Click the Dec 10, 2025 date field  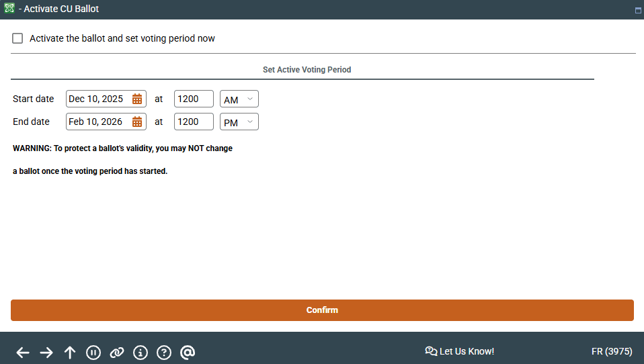(97, 99)
